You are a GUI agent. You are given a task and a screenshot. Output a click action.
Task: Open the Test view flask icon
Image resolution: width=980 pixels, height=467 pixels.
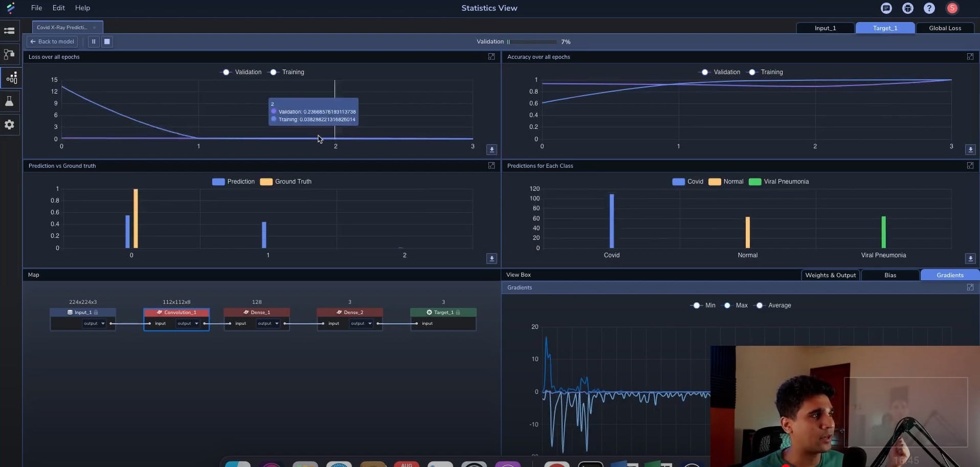coord(9,101)
